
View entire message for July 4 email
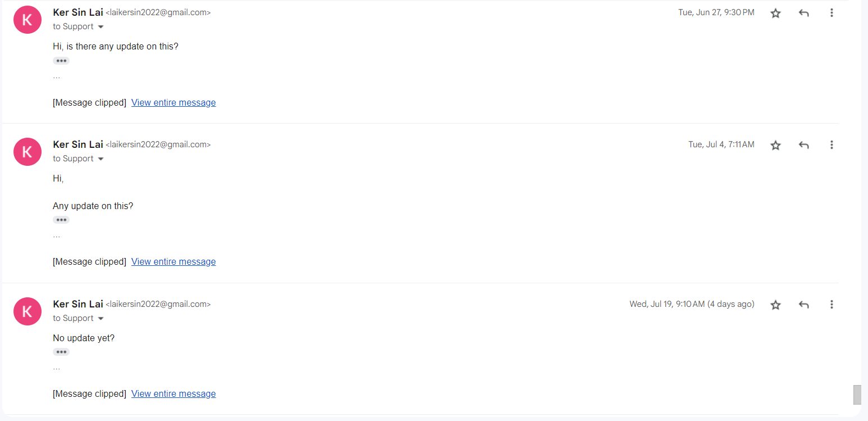[173, 262]
